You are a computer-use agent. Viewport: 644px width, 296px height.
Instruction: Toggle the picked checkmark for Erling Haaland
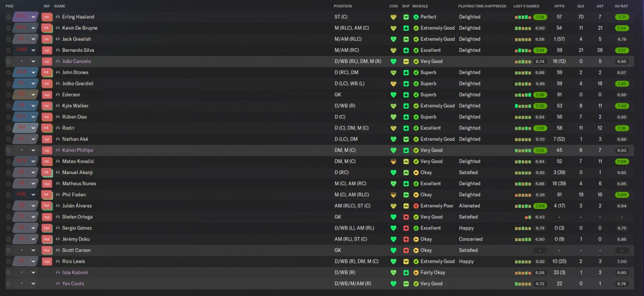8,17
